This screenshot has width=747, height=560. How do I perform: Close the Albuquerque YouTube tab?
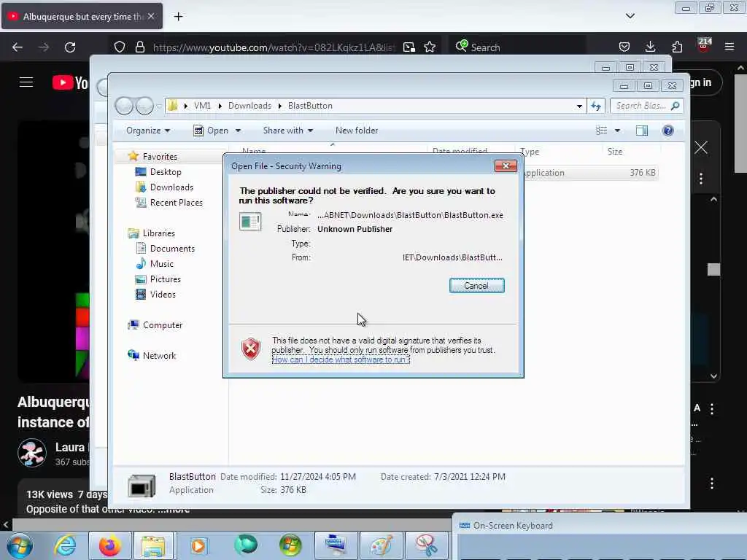click(151, 16)
